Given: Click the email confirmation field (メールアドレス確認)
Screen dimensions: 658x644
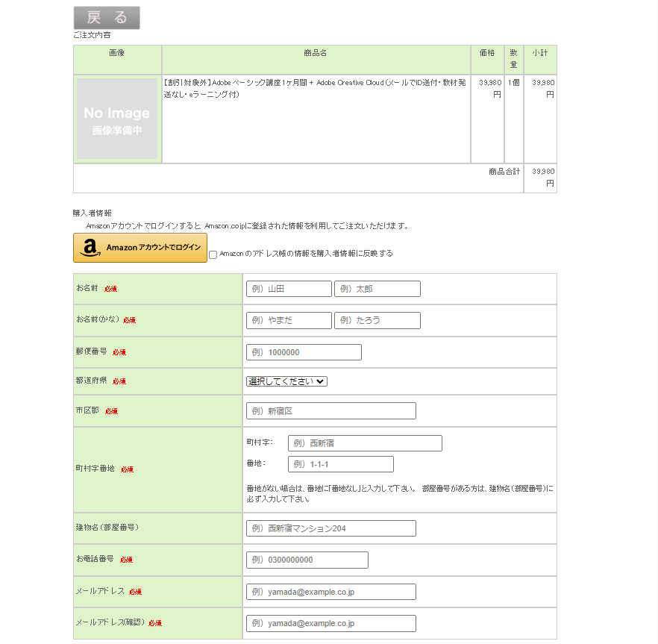Looking at the screenshot, I should (x=331, y=623).
